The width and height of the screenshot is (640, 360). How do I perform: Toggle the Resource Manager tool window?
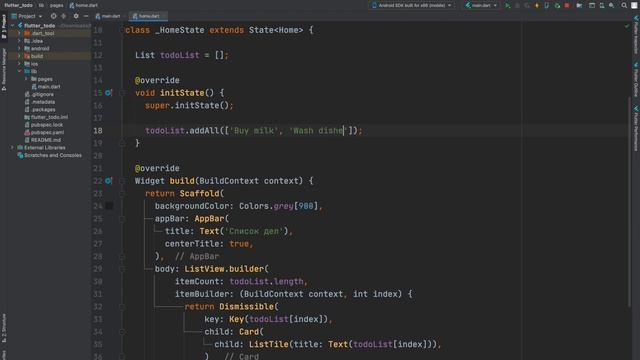click(x=4, y=69)
